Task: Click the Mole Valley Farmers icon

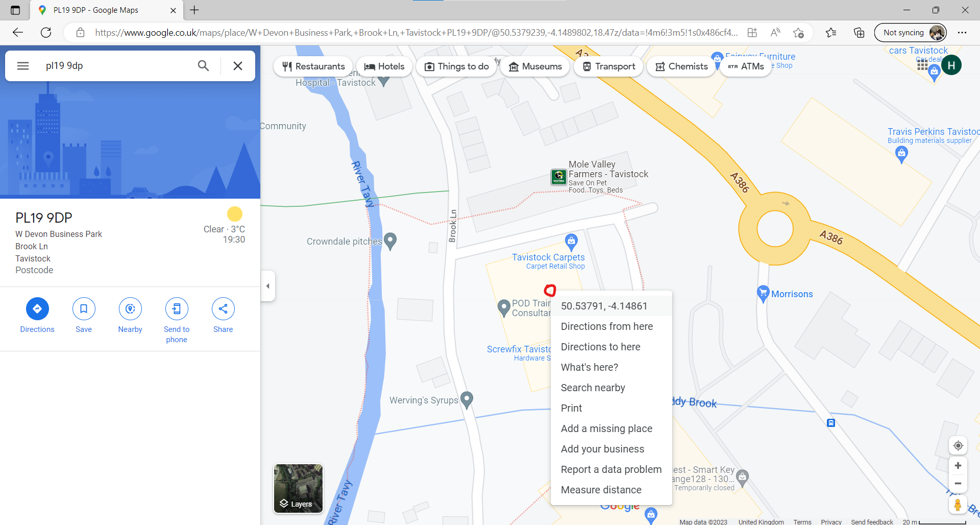Action: [x=558, y=177]
